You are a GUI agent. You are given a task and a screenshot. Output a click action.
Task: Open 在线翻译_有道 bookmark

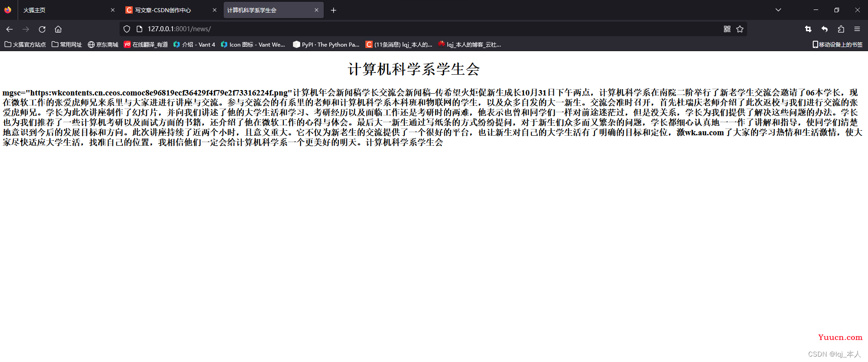[x=146, y=44]
